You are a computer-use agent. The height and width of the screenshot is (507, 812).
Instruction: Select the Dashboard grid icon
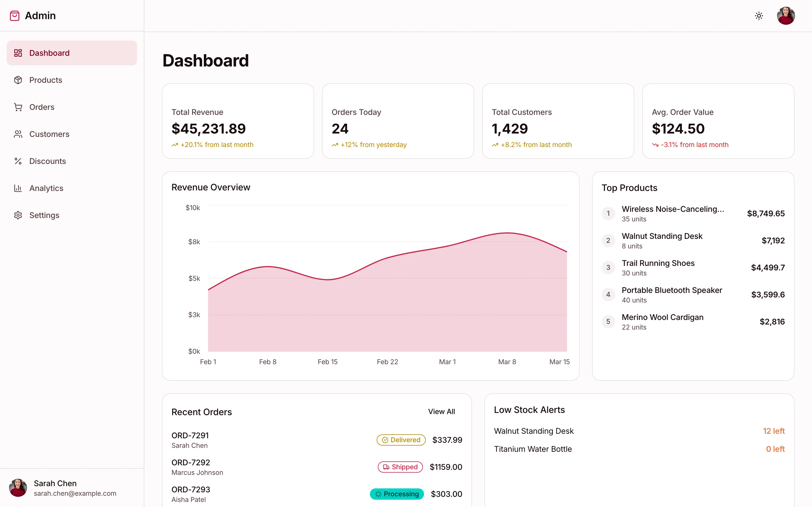click(18, 53)
